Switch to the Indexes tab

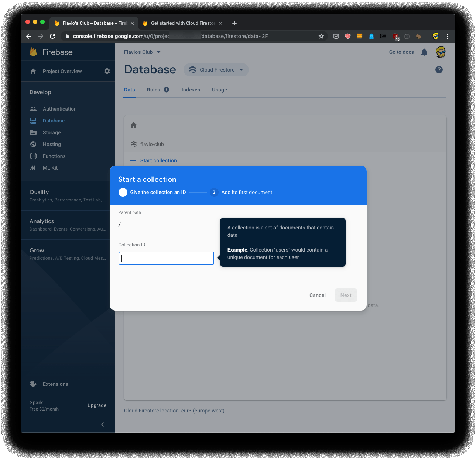(191, 90)
